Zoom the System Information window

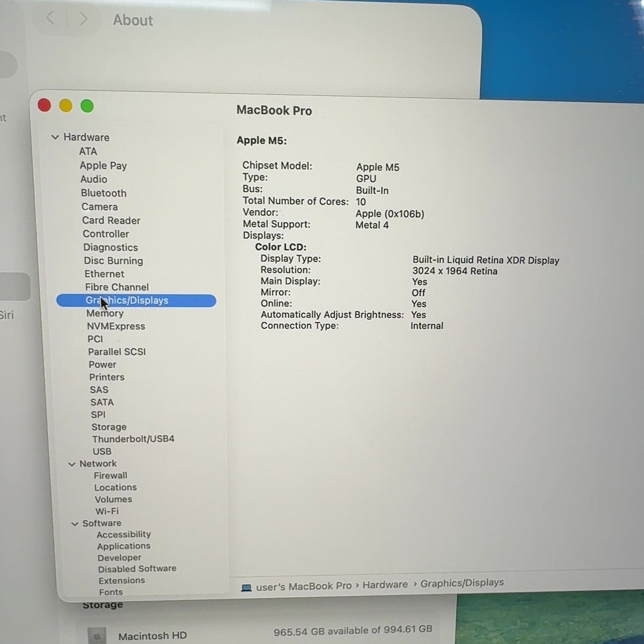pos(87,106)
